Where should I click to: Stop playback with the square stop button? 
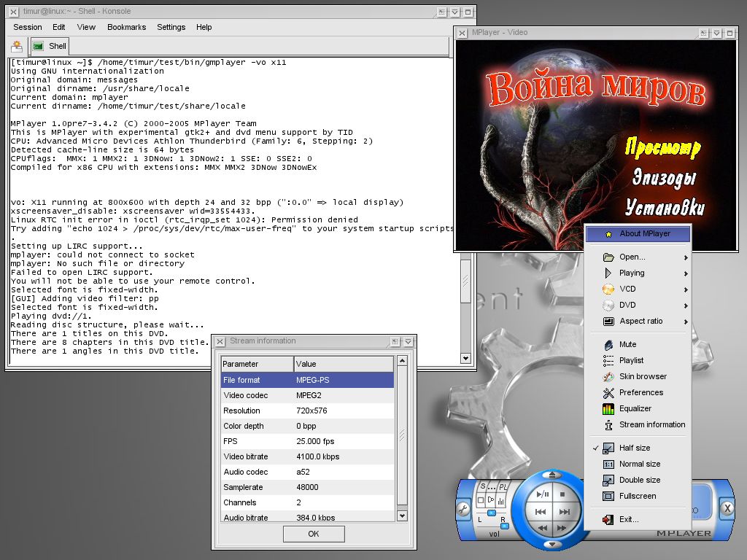(x=562, y=494)
